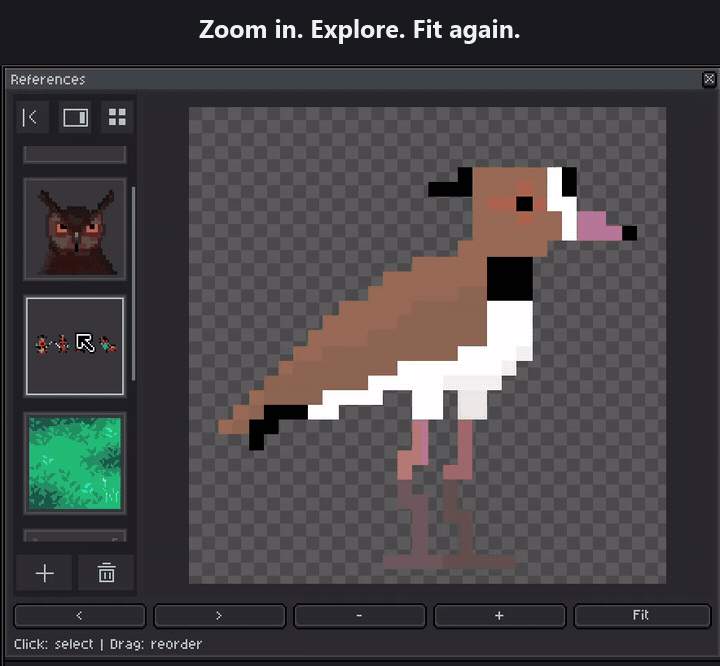Select the partially visible top thumbnail
The width and height of the screenshot is (720, 666).
click(75, 155)
